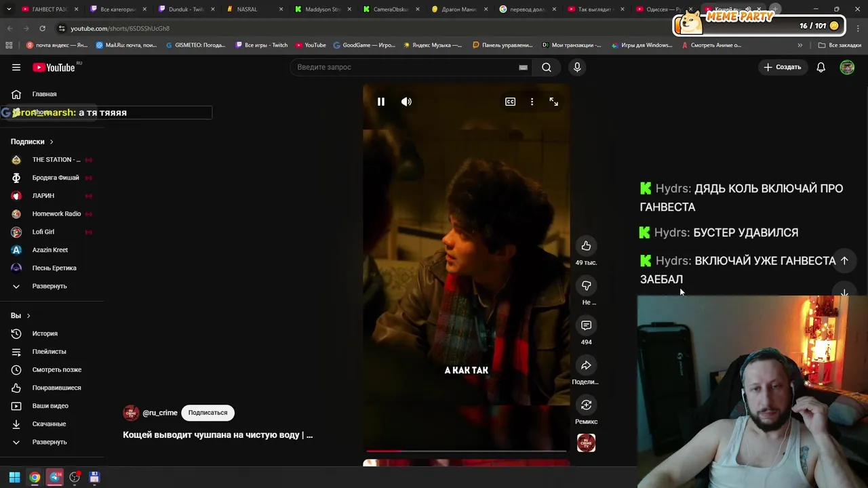Open the Short's three-dot more menu
Screen dimensions: 868x488
(x=532, y=102)
